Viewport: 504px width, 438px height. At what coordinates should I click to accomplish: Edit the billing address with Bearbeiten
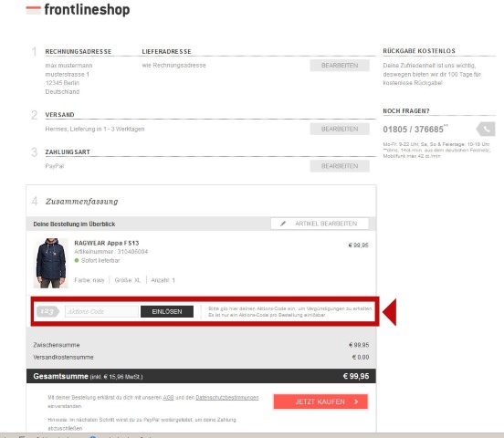pyautogui.click(x=340, y=66)
